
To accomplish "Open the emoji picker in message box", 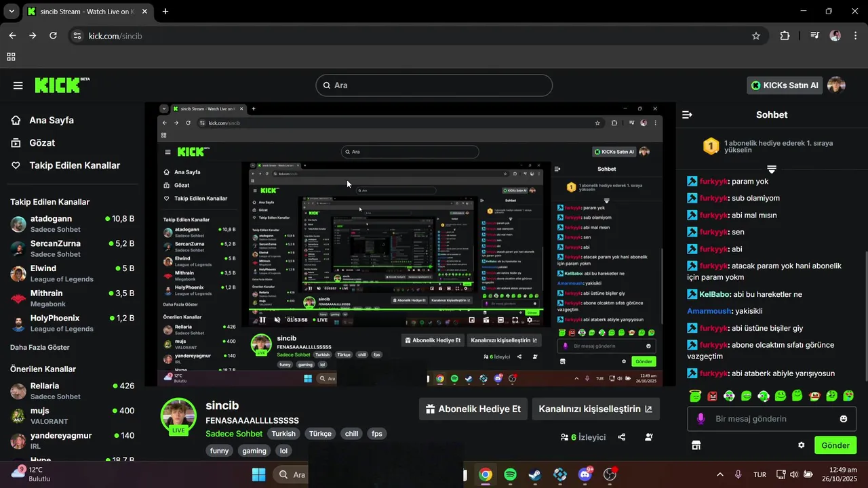I will pyautogui.click(x=844, y=419).
